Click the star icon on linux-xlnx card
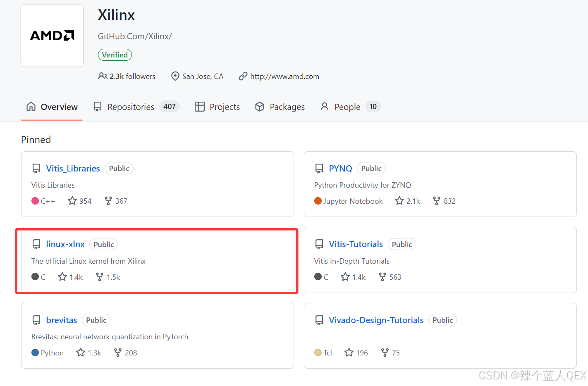The height and width of the screenshot is (386, 588). [62, 277]
